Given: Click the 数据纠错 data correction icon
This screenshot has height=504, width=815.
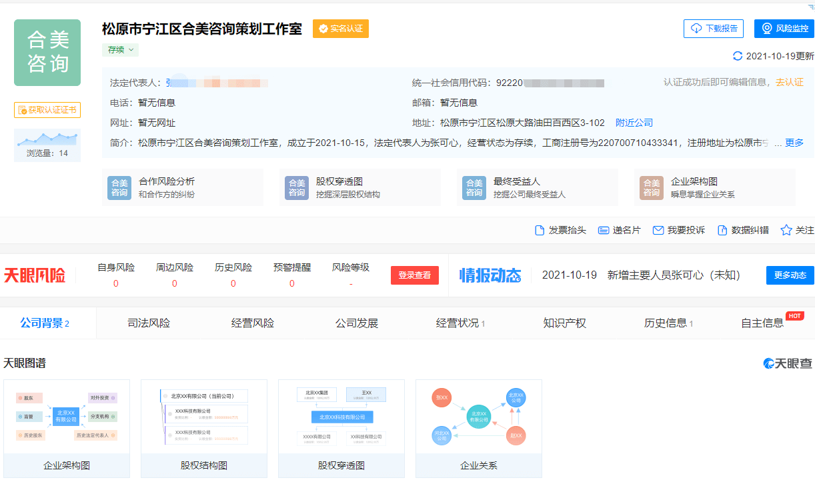Looking at the screenshot, I should [x=722, y=229].
